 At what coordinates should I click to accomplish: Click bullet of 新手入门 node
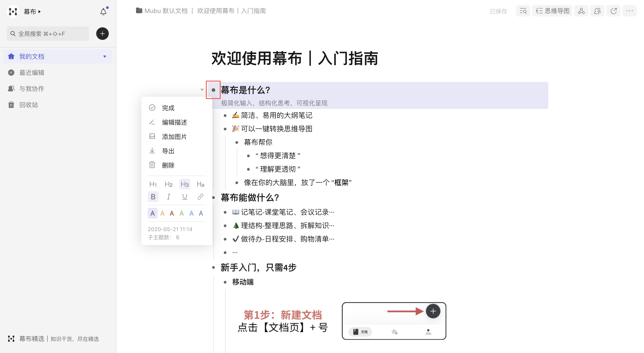click(x=213, y=267)
